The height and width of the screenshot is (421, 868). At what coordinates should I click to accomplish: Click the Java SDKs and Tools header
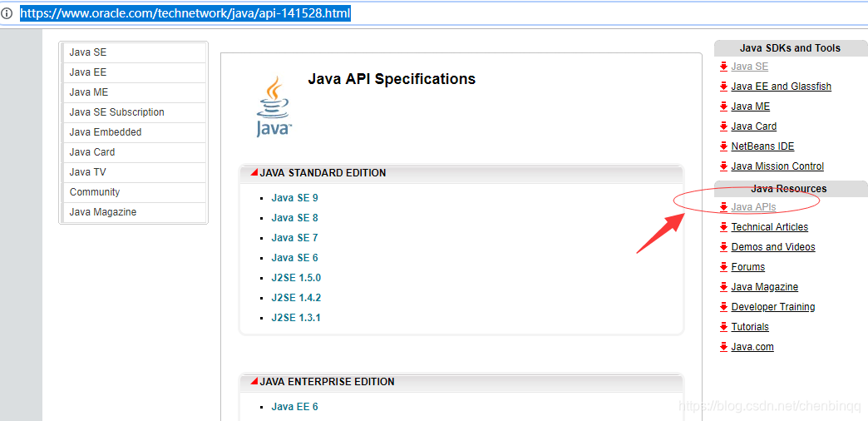pyautogui.click(x=790, y=48)
